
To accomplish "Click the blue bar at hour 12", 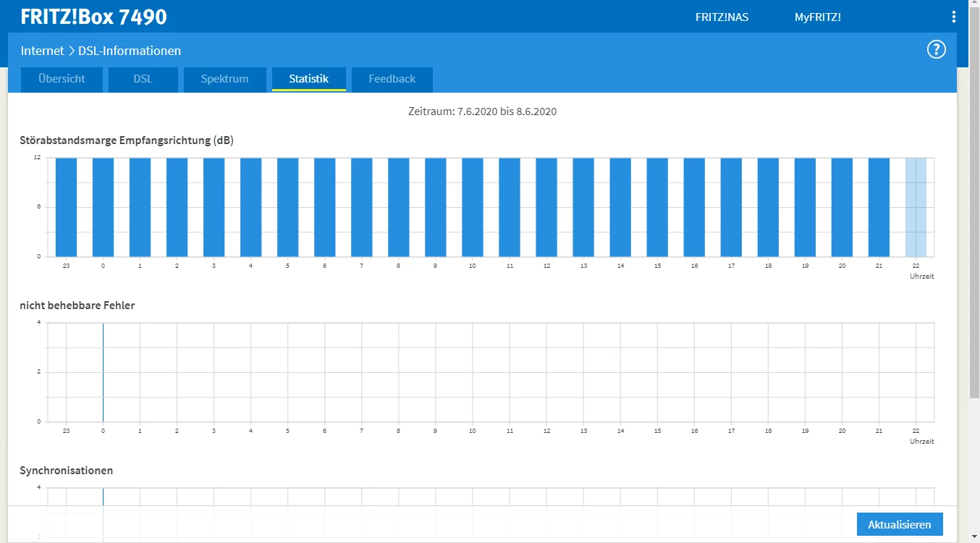I will point(546,207).
